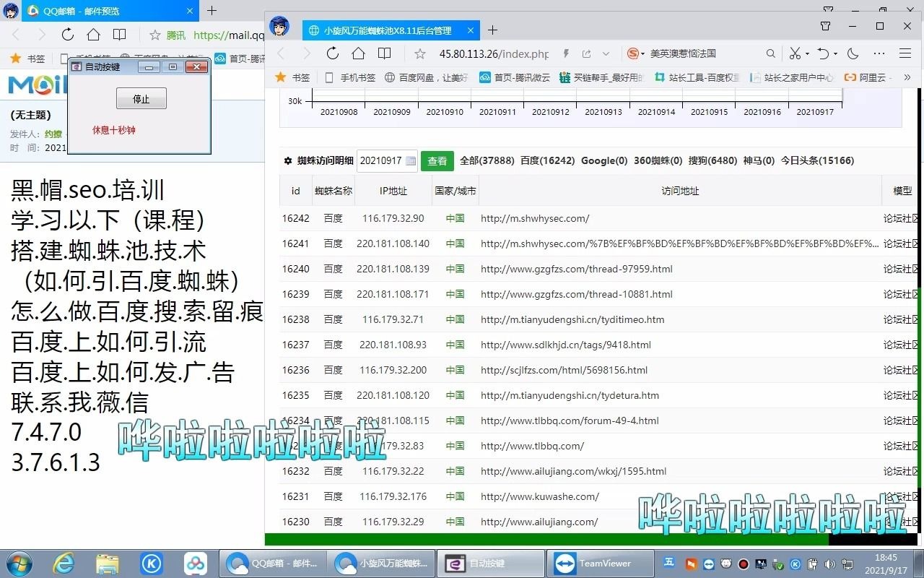Click URL http://scjlfzs.com/html/5698156.html
Viewport: 924px width, 578px height.
(x=564, y=370)
